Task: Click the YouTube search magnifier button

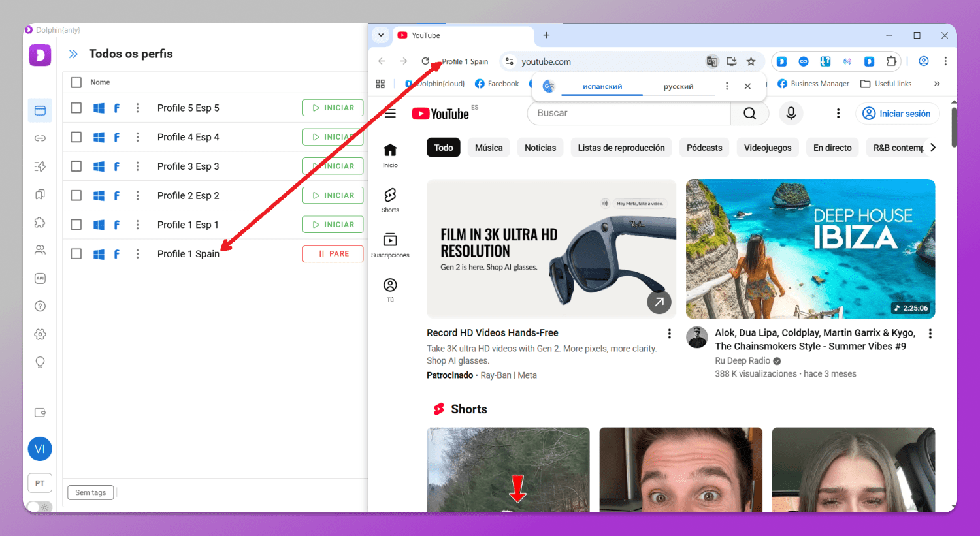Action: click(749, 114)
